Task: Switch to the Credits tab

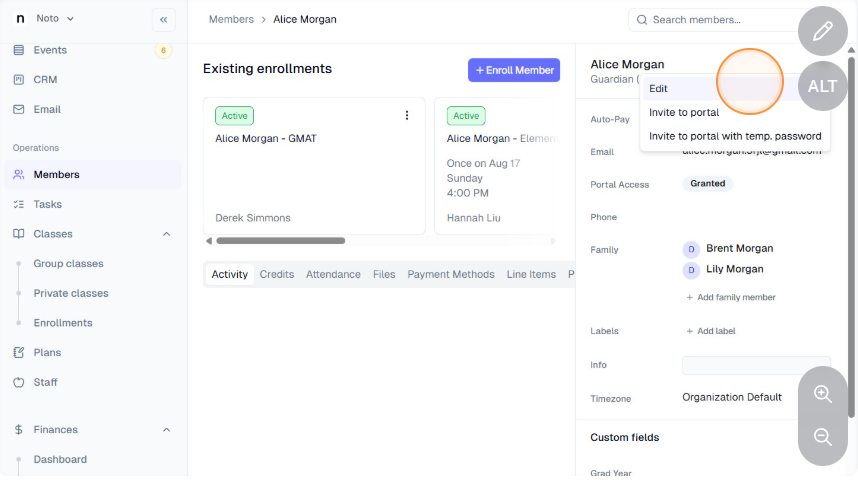Action: coord(277,275)
